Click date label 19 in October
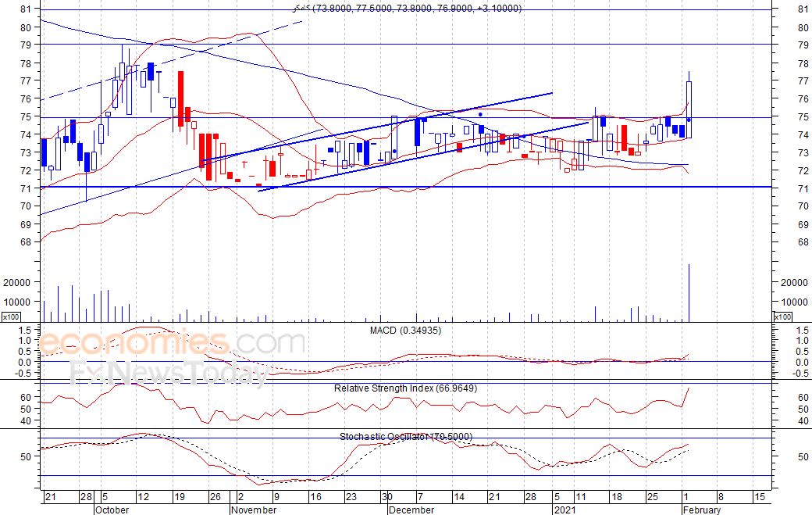This screenshot has height=515, width=812. click(179, 497)
